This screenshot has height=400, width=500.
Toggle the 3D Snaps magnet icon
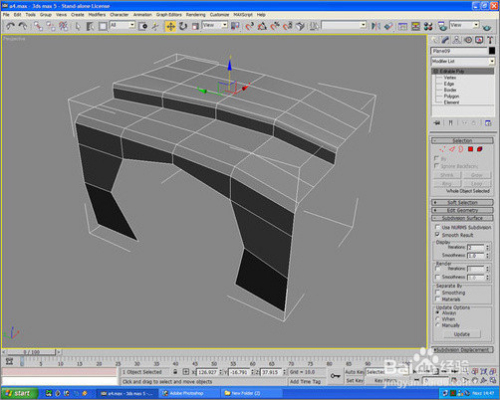(x=249, y=26)
